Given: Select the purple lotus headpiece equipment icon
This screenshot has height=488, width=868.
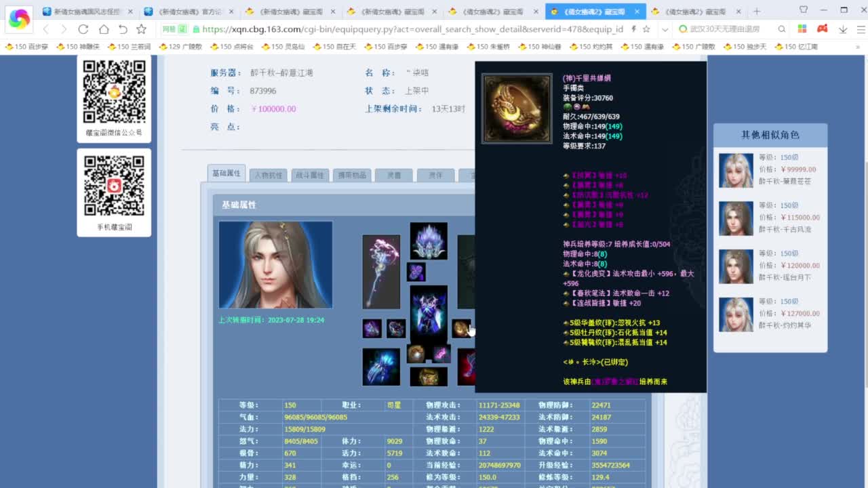Looking at the screenshot, I should tap(429, 241).
